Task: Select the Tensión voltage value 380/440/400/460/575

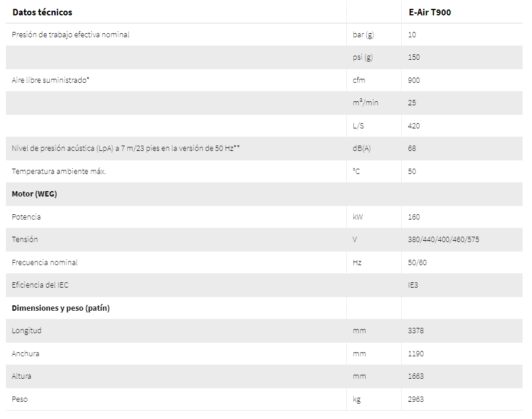Action: tap(443, 240)
